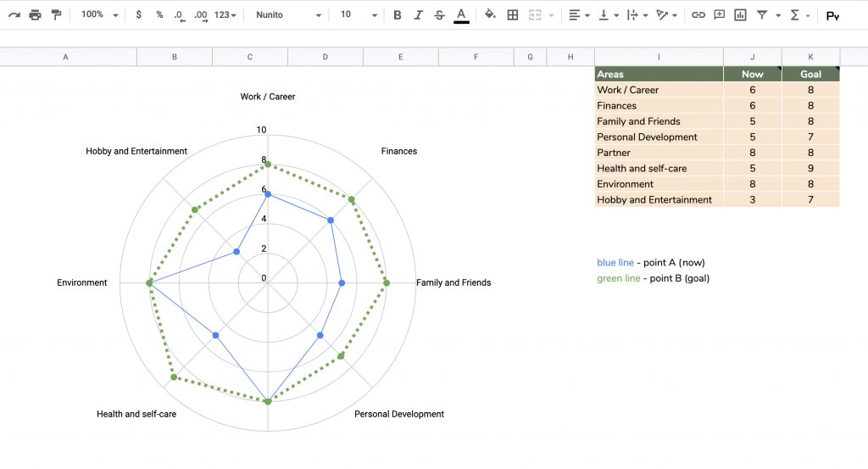Format as currency with dollar icon
The image size is (868, 469).
[x=138, y=14]
